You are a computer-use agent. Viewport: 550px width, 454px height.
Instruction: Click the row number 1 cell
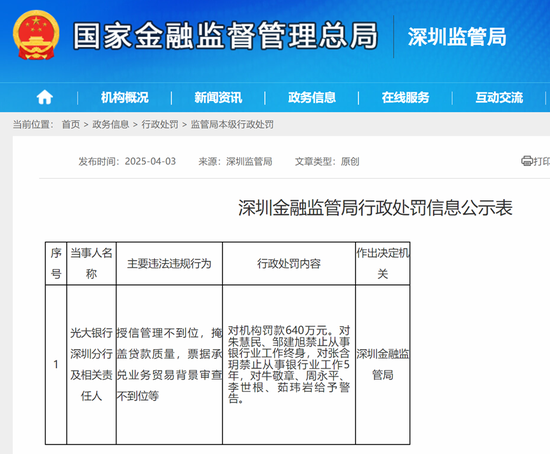(x=56, y=365)
